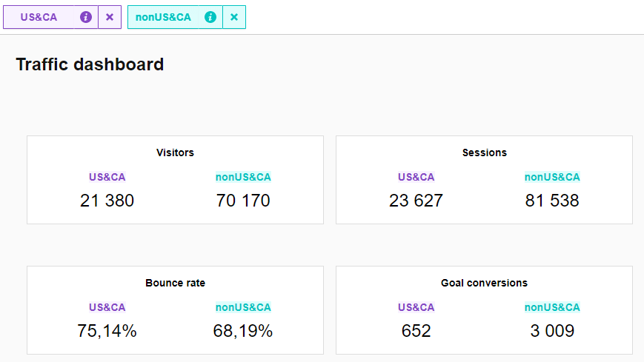Viewport: 644px width, 362px height.
Task: Select the US&CA segment chip label
Action: tap(39, 17)
